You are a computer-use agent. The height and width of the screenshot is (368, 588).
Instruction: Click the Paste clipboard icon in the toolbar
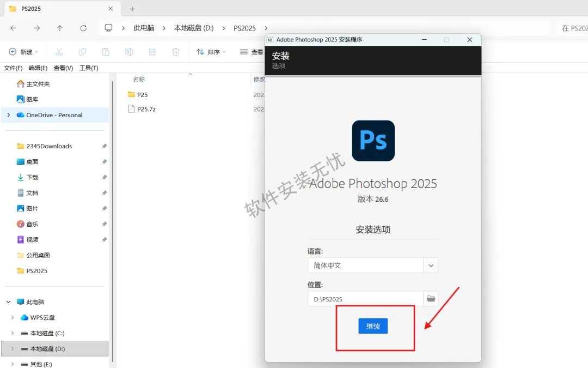coord(106,52)
